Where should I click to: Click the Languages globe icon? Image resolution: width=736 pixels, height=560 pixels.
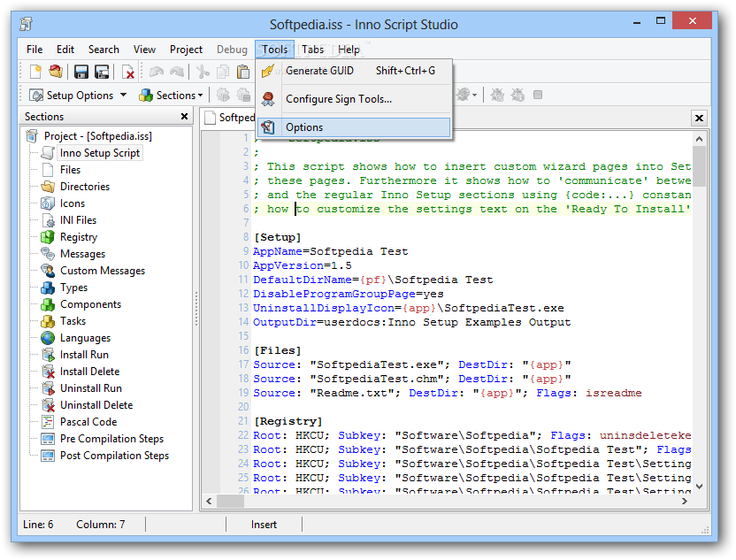tap(48, 338)
